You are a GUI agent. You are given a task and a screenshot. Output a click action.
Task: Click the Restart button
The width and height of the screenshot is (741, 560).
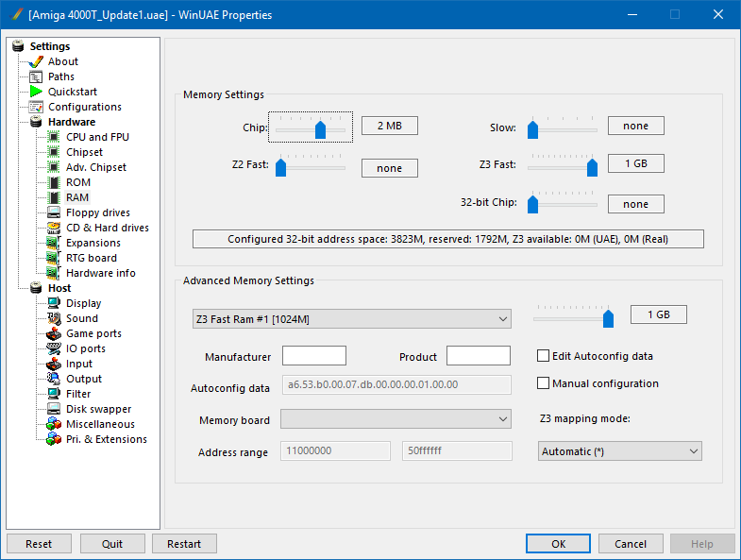(184, 544)
